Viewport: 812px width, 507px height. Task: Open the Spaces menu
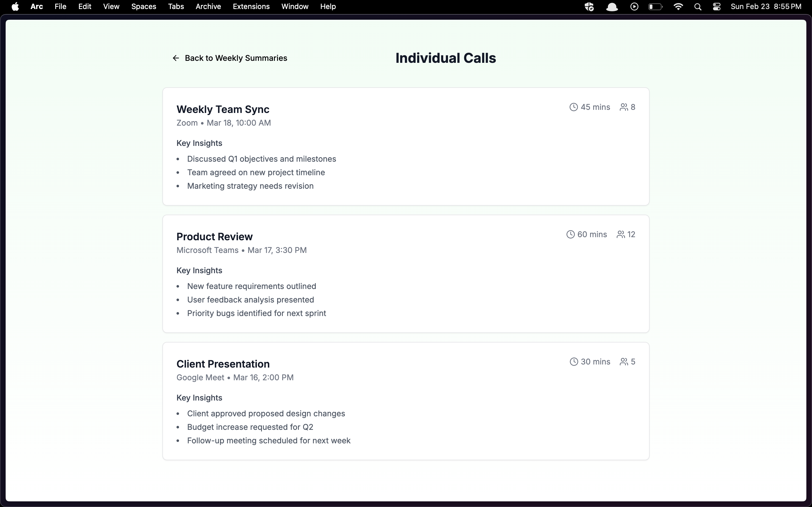click(144, 7)
